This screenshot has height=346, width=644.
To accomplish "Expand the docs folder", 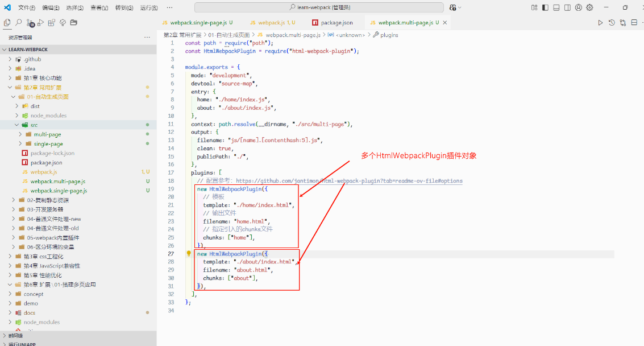I will click(x=78, y=313).
